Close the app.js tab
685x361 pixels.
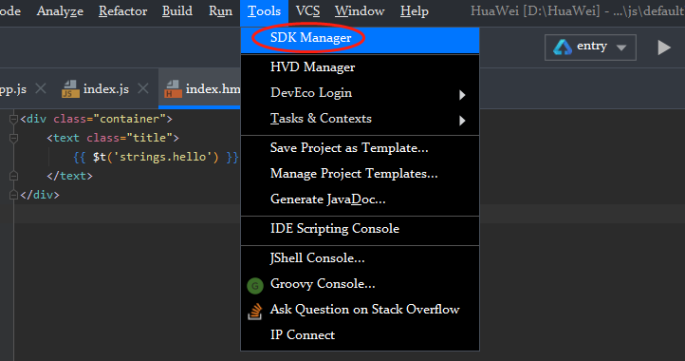[x=40, y=89]
